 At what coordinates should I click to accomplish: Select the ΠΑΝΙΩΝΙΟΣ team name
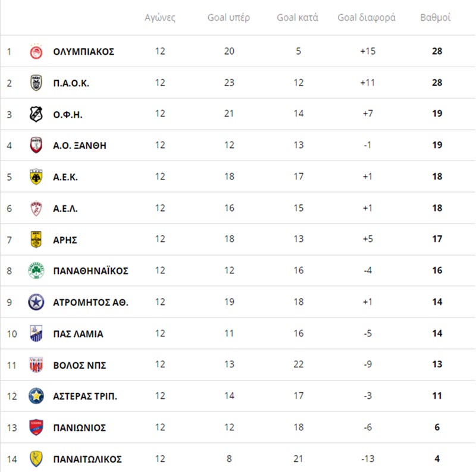(80, 427)
